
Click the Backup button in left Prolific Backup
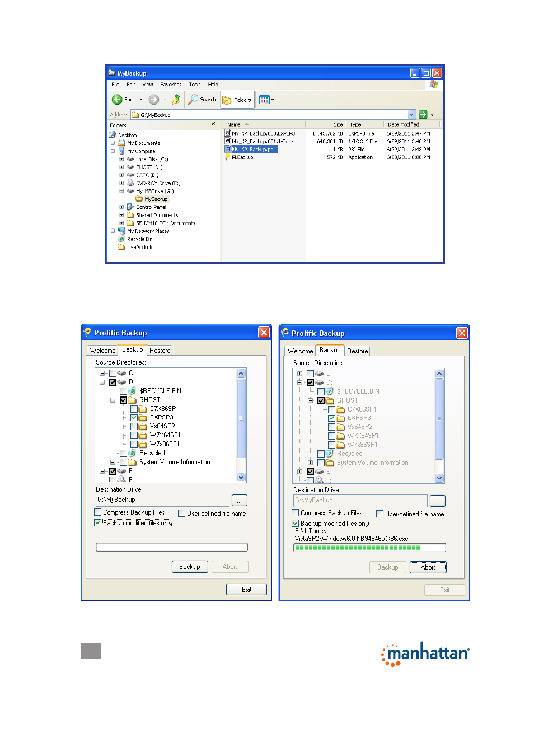pyautogui.click(x=190, y=567)
